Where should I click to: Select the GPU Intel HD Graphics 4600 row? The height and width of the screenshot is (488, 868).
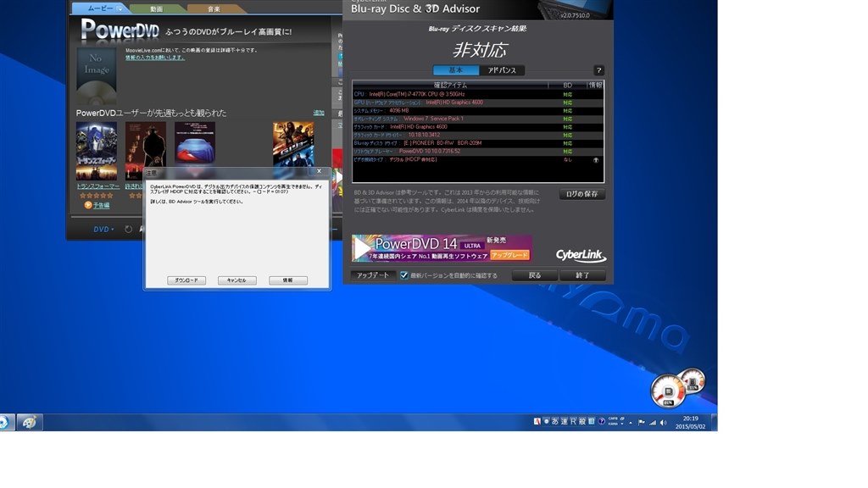(x=478, y=103)
